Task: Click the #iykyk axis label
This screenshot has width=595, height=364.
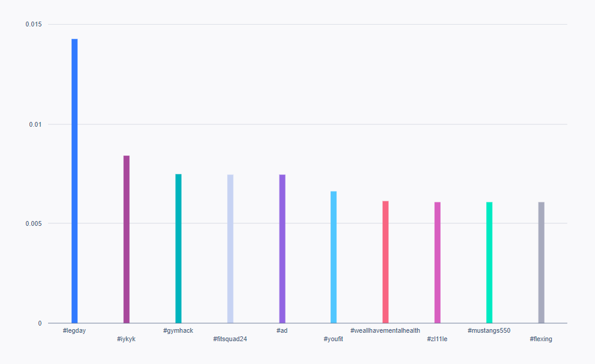Action: click(126, 339)
